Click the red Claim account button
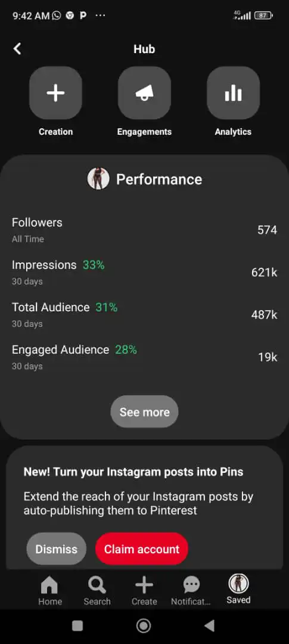 142,549
